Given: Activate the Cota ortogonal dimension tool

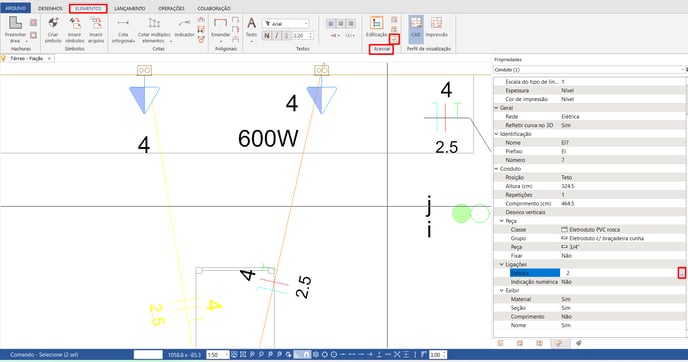Looking at the screenshot, I should (x=123, y=29).
